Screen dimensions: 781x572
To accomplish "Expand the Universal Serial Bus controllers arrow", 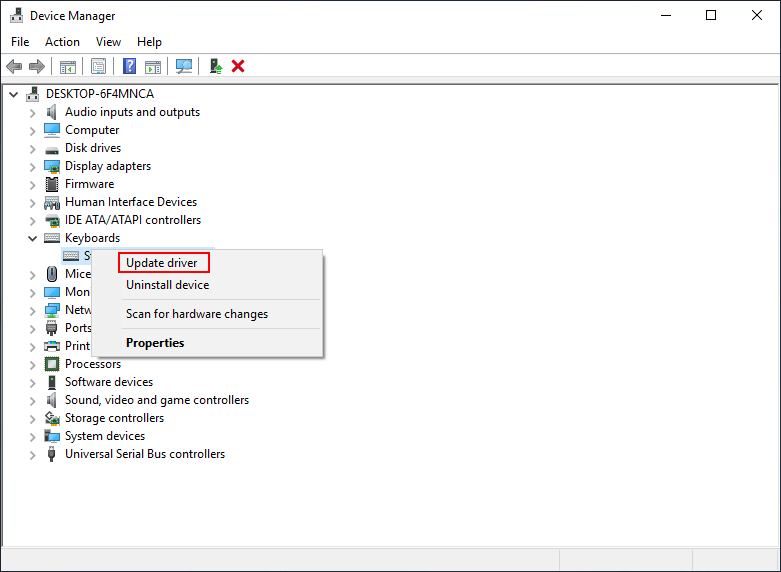I will [32, 455].
